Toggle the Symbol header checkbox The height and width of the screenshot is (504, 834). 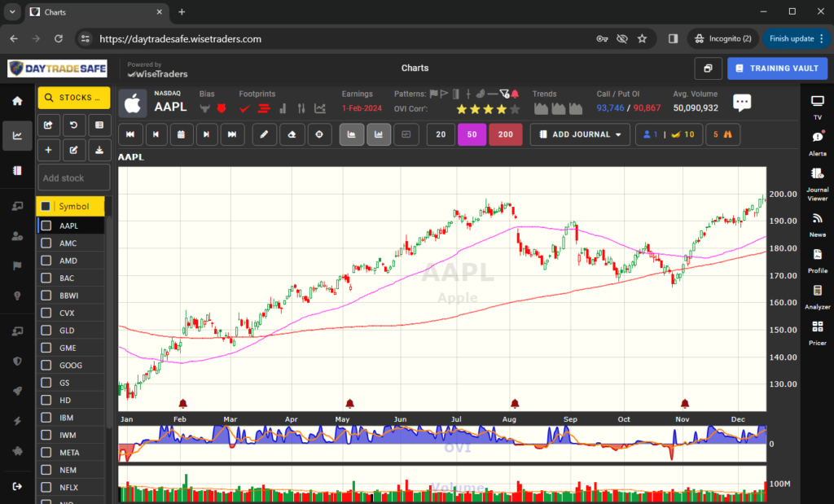point(46,208)
